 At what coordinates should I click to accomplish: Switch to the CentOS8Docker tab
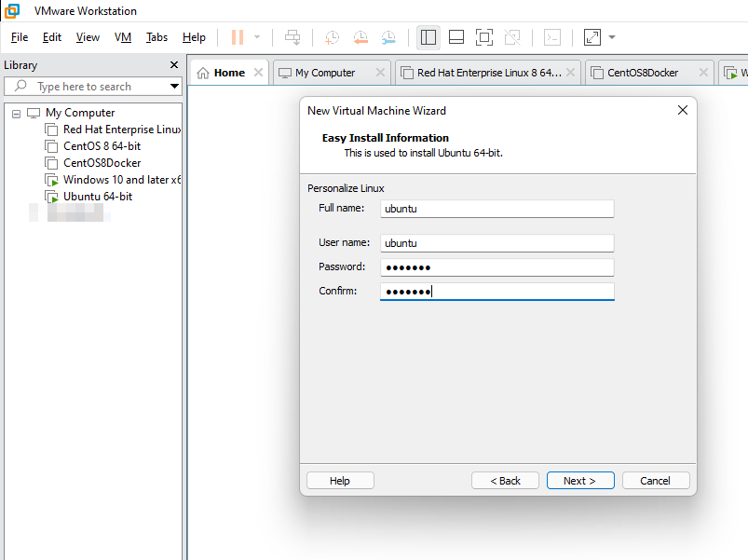point(642,73)
